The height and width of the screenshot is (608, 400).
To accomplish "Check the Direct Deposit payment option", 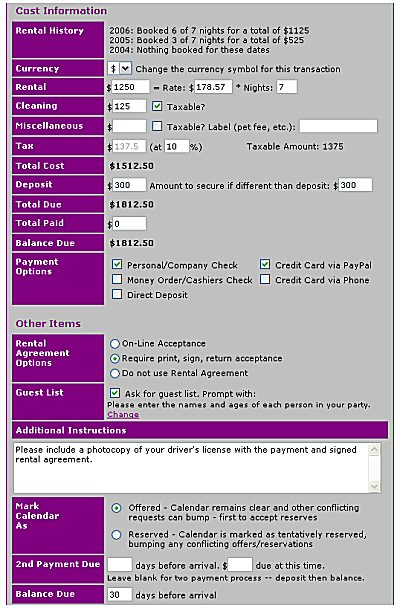I will point(117,294).
